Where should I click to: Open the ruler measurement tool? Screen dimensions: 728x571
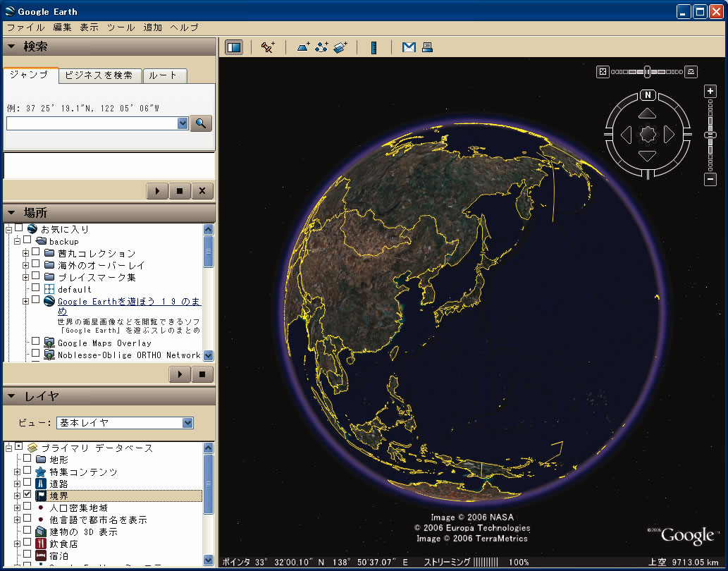(374, 47)
